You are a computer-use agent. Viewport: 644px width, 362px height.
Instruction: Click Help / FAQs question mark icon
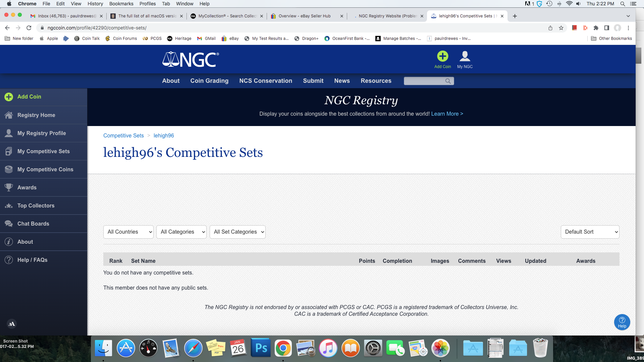(x=9, y=260)
